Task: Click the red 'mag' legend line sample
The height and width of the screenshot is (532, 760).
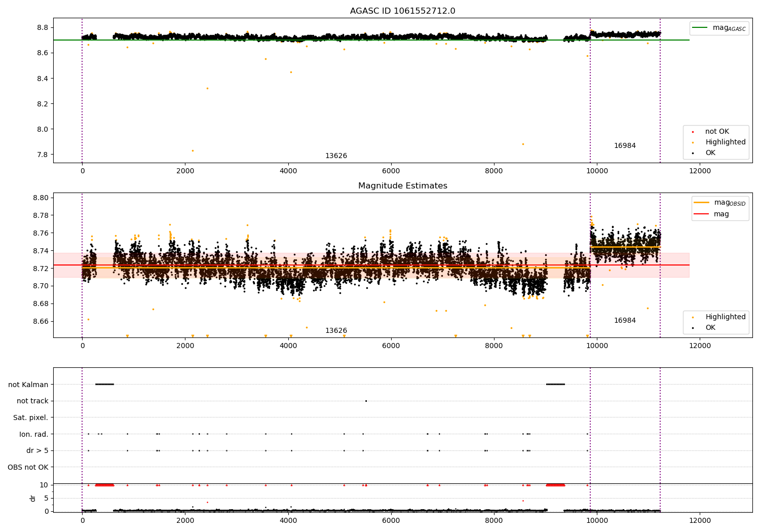Action: click(701, 214)
